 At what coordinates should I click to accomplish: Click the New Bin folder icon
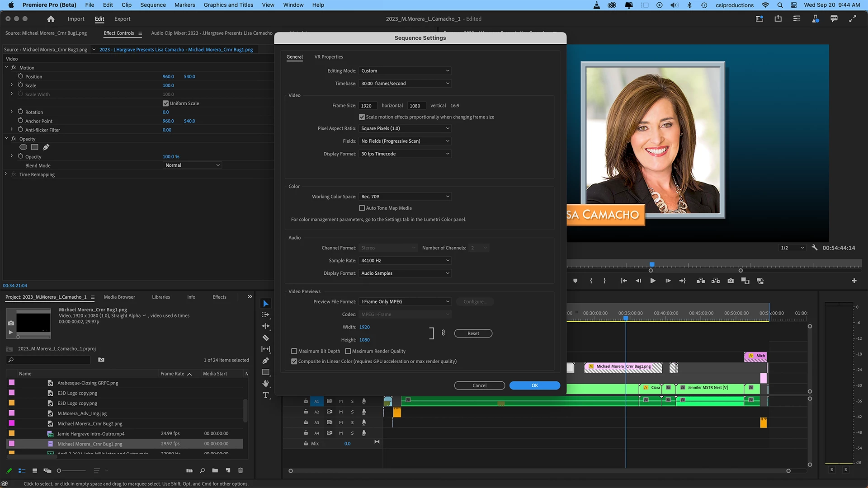[215, 470]
